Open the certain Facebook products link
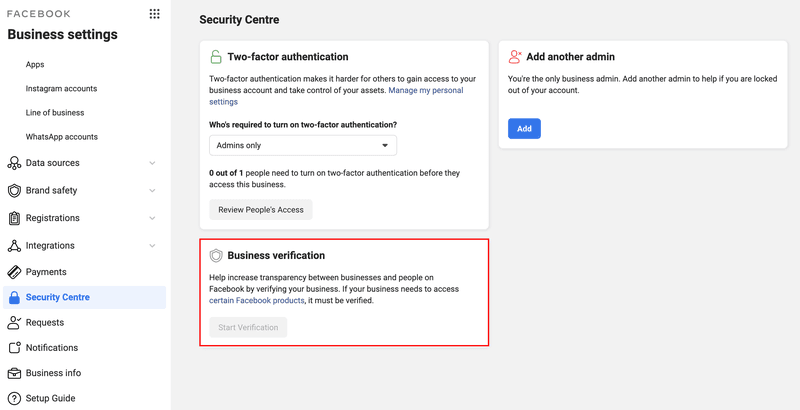This screenshot has height=410, width=800. point(257,301)
